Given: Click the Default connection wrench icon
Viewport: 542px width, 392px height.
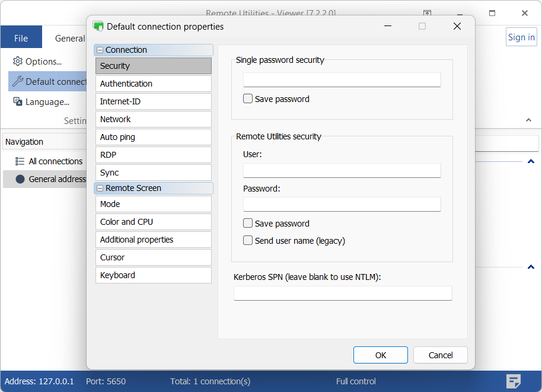Looking at the screenshot, I should coord(18,82).
